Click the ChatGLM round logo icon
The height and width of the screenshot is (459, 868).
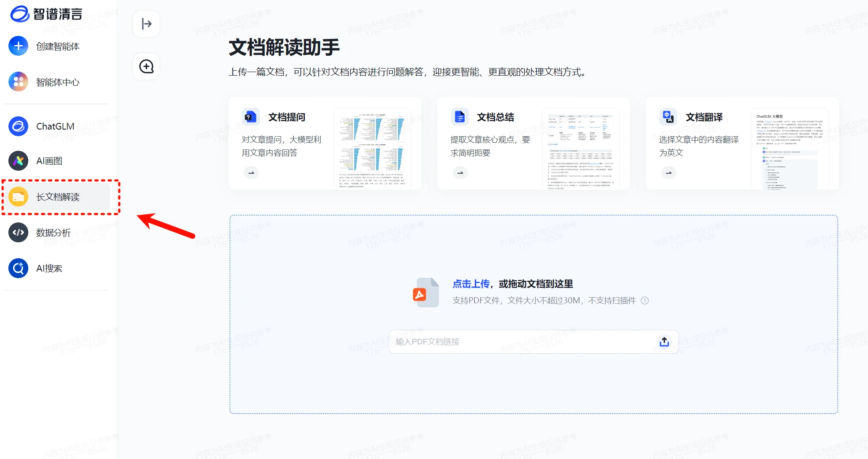click(x=19, y=126)
